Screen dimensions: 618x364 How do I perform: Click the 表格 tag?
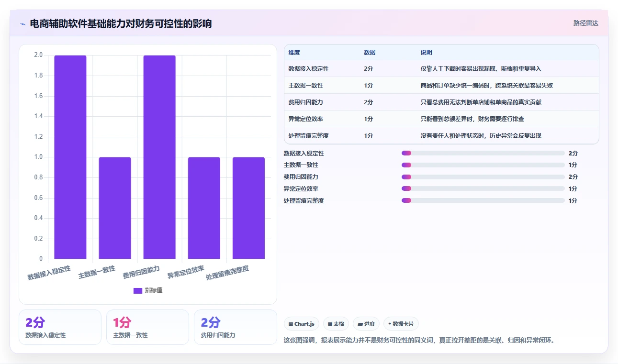click(x=336, y=324)
